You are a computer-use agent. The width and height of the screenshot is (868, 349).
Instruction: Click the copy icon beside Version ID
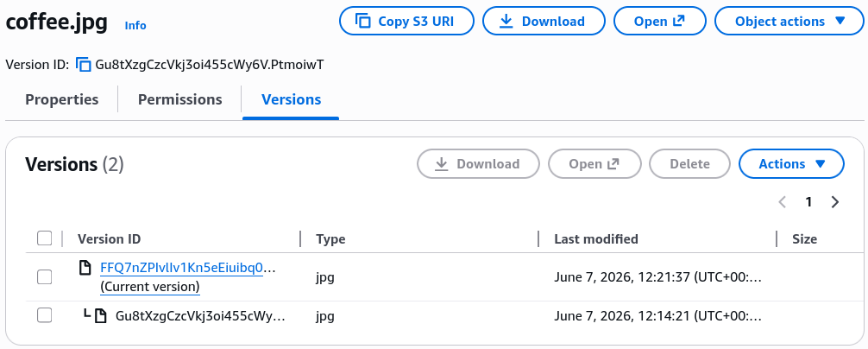point(83,65)
